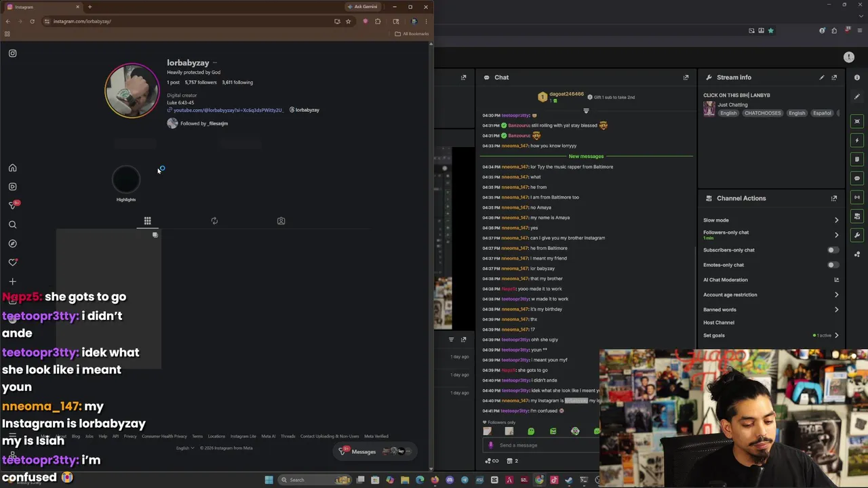Open Instagram direct messages sidebar icon
Image resolution: width=868 pixels, height=488 pixels.
[x=12, y=205]
